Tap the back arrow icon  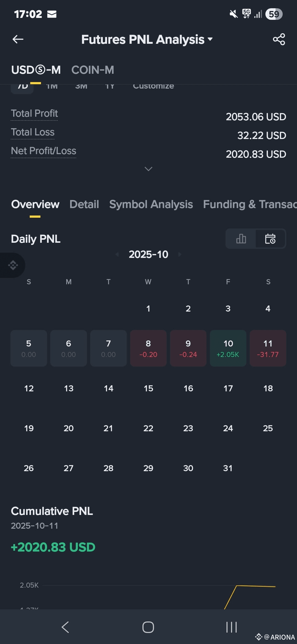18,39
